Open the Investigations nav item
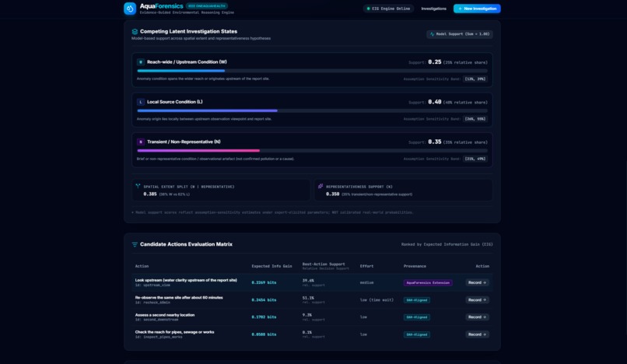This screenshot has height=364, width=627. (433, 9)
